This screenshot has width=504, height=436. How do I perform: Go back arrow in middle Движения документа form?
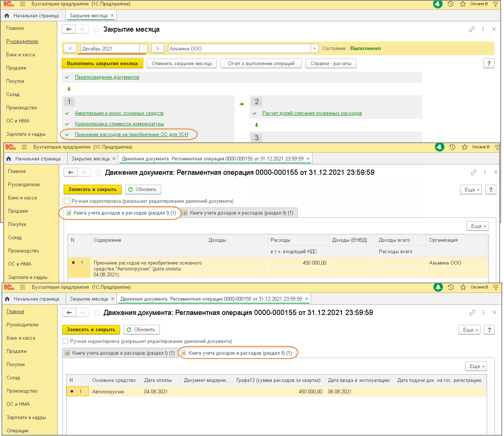click(x=71, y=173)
